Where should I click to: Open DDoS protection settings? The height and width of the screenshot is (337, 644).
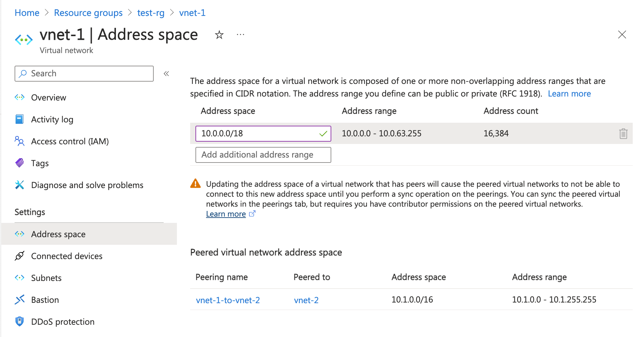pos(63,321)
